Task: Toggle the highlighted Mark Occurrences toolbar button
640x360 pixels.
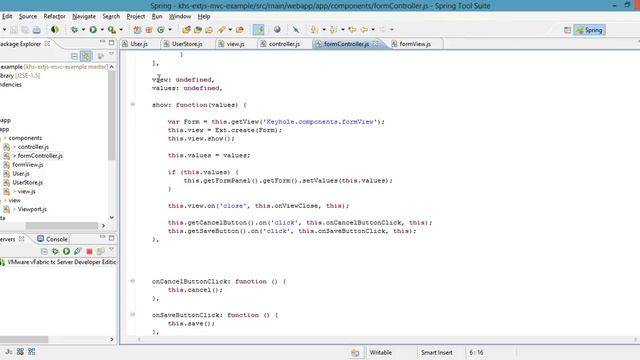Action: coord(258,29)
